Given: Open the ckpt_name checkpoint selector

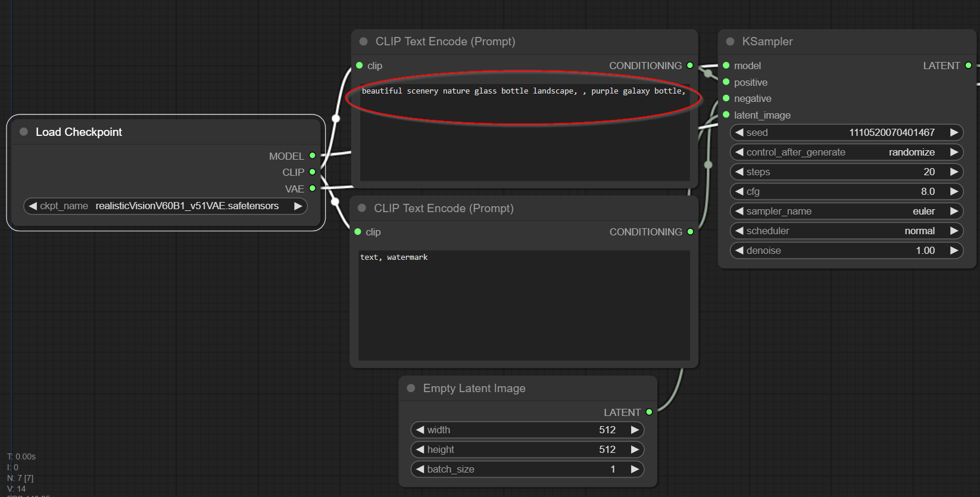Looking at the screenshot, I should coord(166,206).
